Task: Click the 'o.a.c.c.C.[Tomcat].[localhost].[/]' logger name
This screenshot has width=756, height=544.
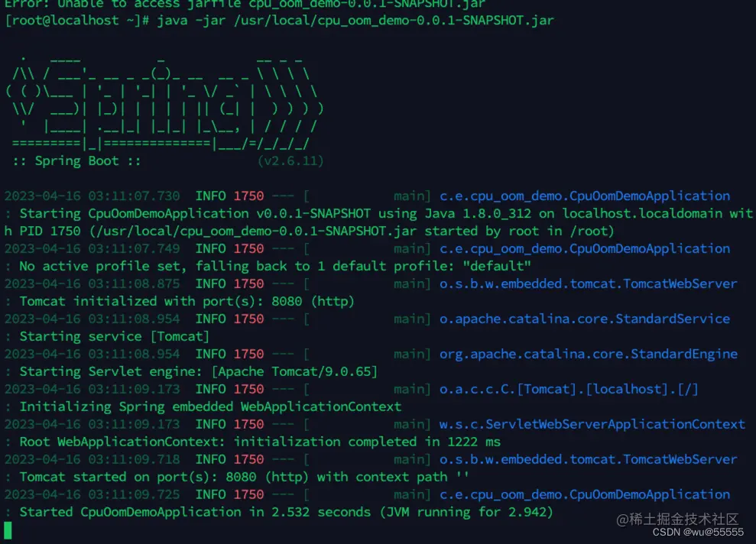Action: (x=569, y=390)
